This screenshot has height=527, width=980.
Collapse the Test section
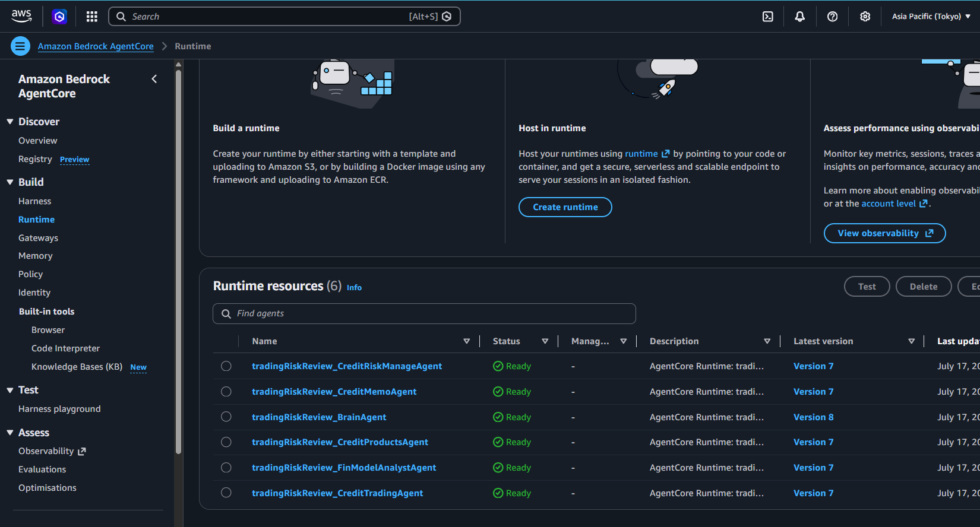(10, 390)
